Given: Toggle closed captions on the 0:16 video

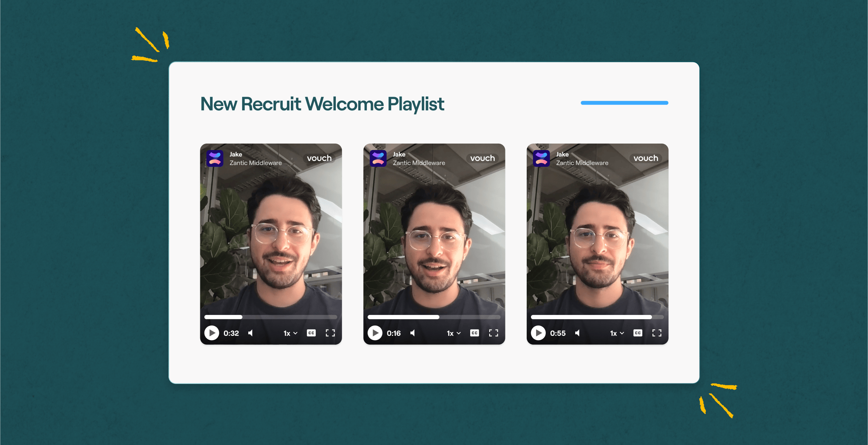Looking at the screenshot, I should (474, 333).
